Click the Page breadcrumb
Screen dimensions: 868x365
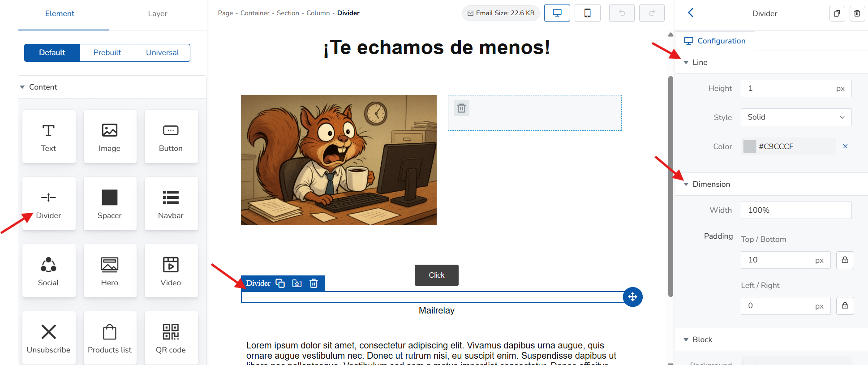(x=226, y=13)
